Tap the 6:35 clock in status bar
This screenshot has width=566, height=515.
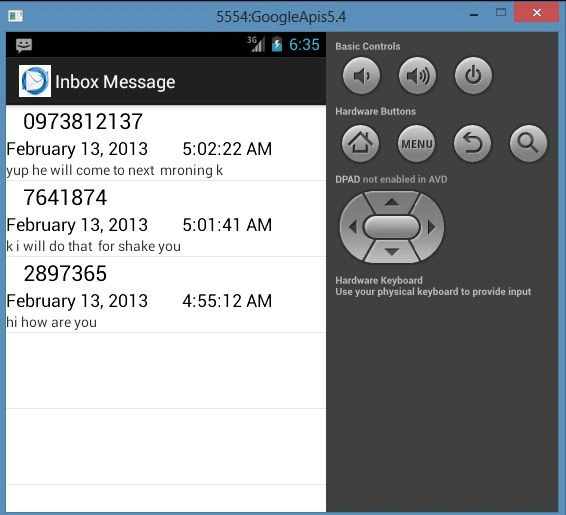click(x=304, y=45)
